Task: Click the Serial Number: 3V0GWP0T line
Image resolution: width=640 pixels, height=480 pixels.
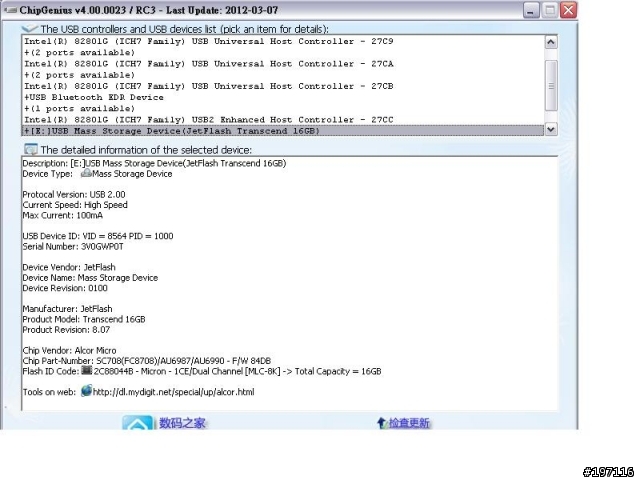Action: coord(73,247)
